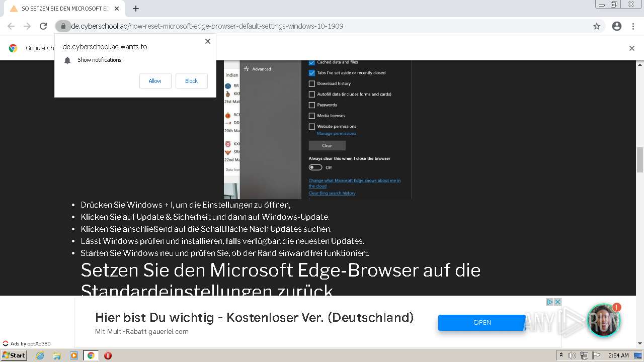Click the Clear button in Edge settings
The image size is (644, 362).
(327, 145)
